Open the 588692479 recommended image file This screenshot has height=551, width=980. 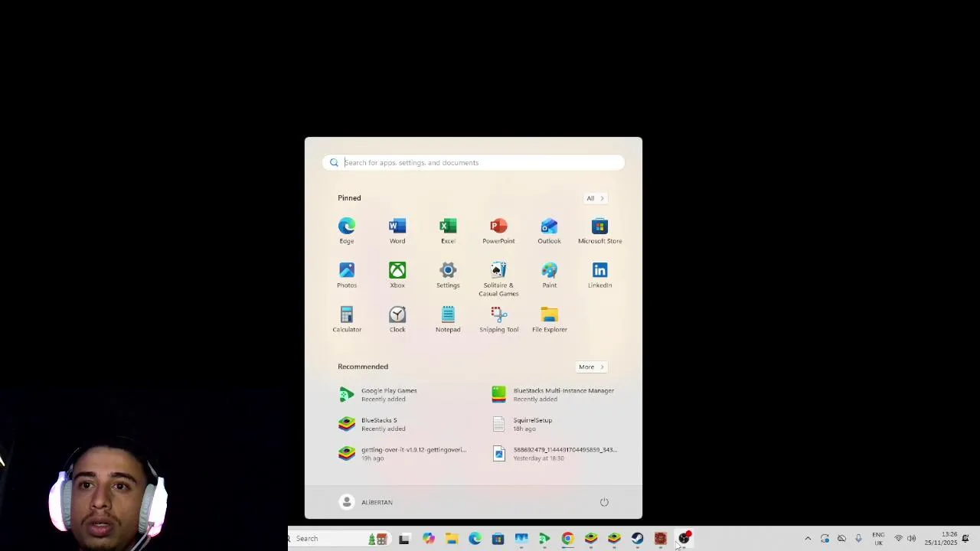tap(555, 454)
